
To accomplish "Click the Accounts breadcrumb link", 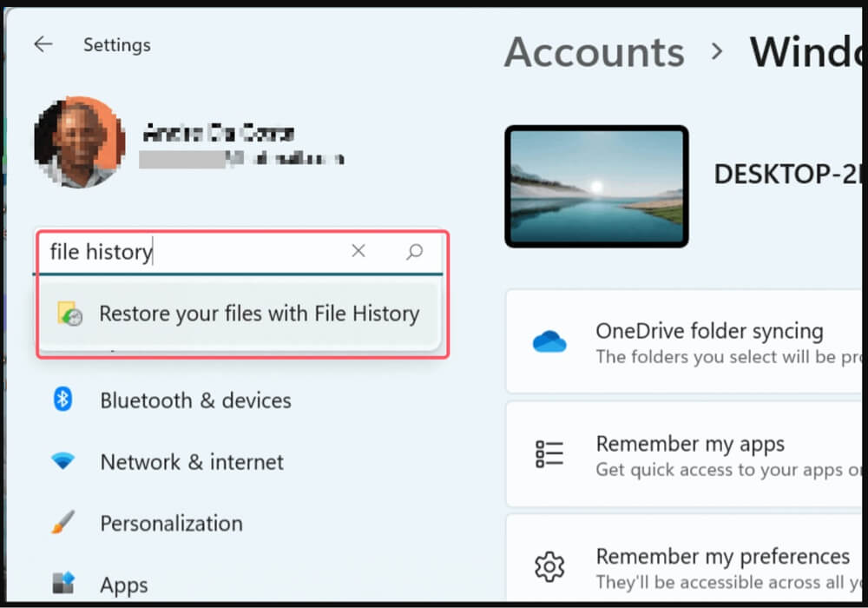I will pyautogui.click(x=594, y=53).
